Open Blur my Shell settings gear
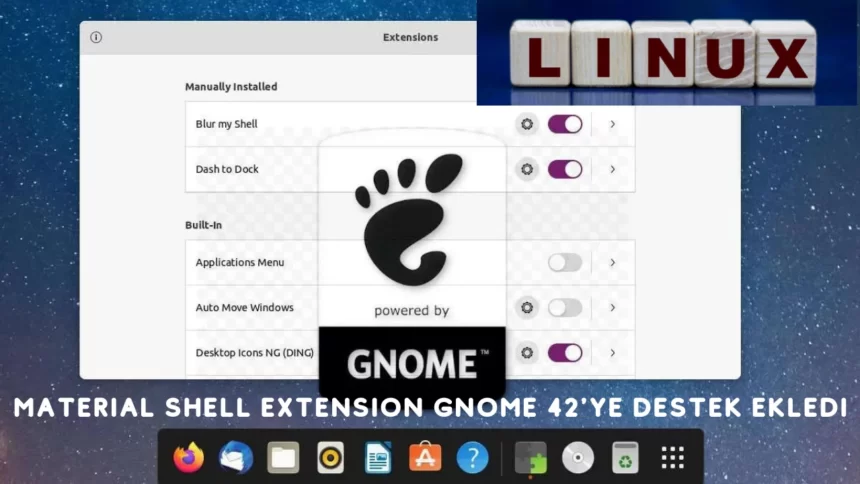This screenshot has width=860, height=484. [x=527, y=124]
